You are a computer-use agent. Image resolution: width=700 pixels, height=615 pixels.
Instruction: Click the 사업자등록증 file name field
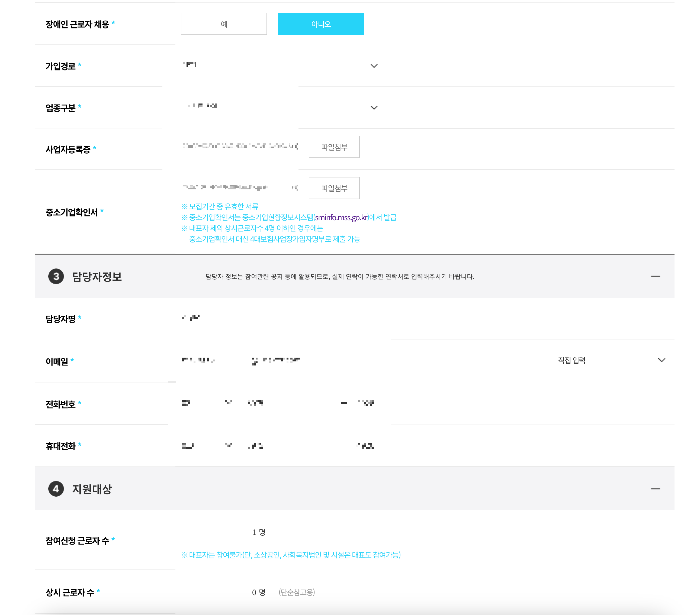pos(240,146)
